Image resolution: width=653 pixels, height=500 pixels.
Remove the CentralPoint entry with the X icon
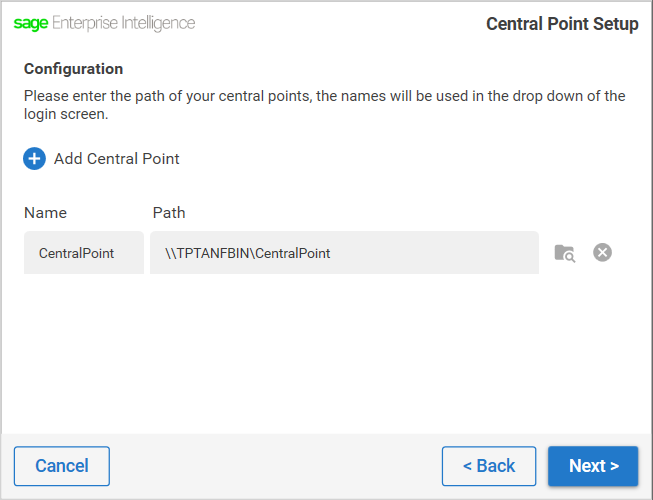(602, 252)
